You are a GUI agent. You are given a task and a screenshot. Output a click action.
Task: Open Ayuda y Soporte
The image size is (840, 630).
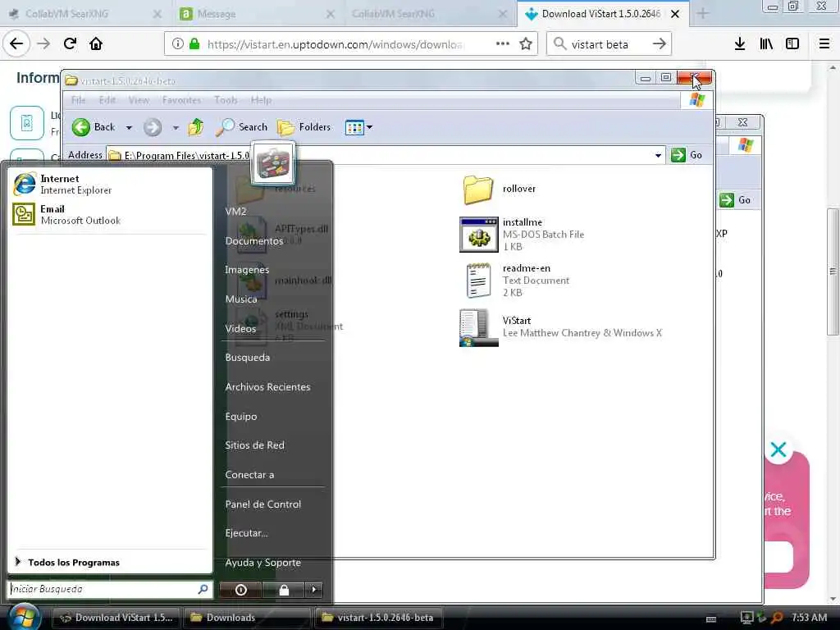tap(263, 563)
